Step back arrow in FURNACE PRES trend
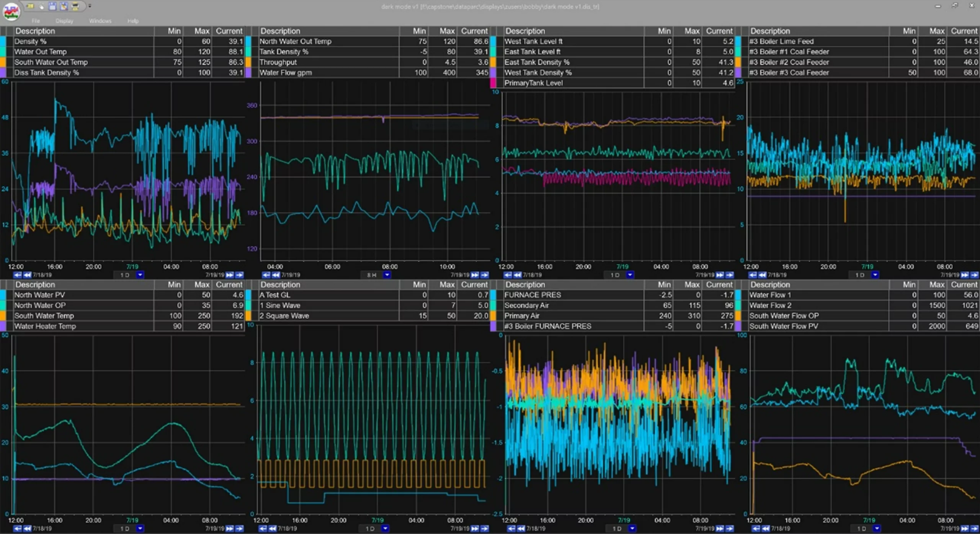This screenshot has width=980, height=534. click(511, 529)
